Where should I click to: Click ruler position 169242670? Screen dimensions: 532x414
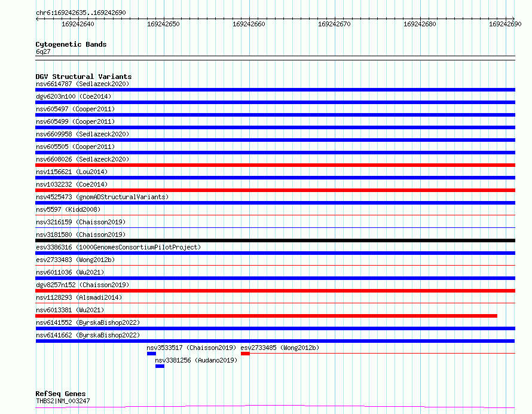tap(335, 24)
